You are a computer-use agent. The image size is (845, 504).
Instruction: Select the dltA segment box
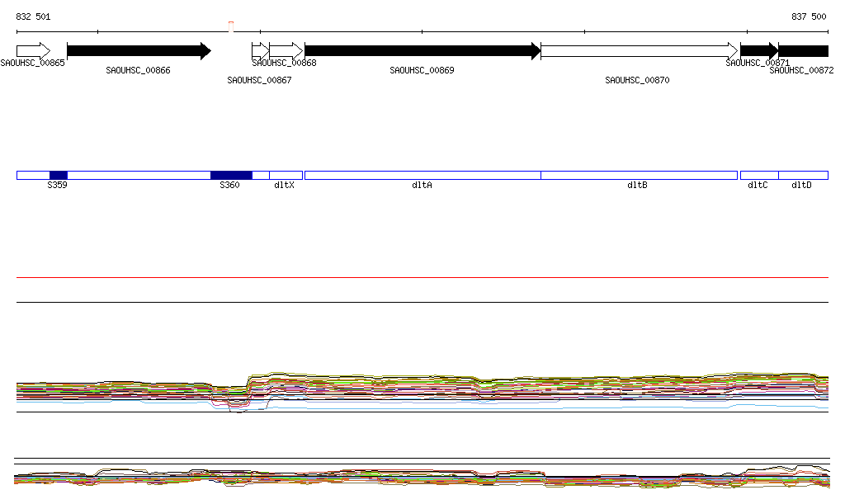(422, 175)
